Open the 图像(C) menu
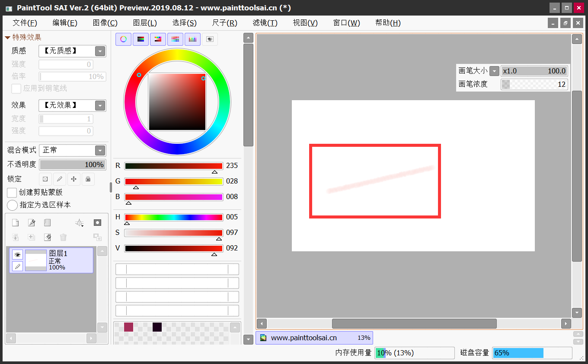This screenshot has height=364, width=588. [x=105, y=23]
